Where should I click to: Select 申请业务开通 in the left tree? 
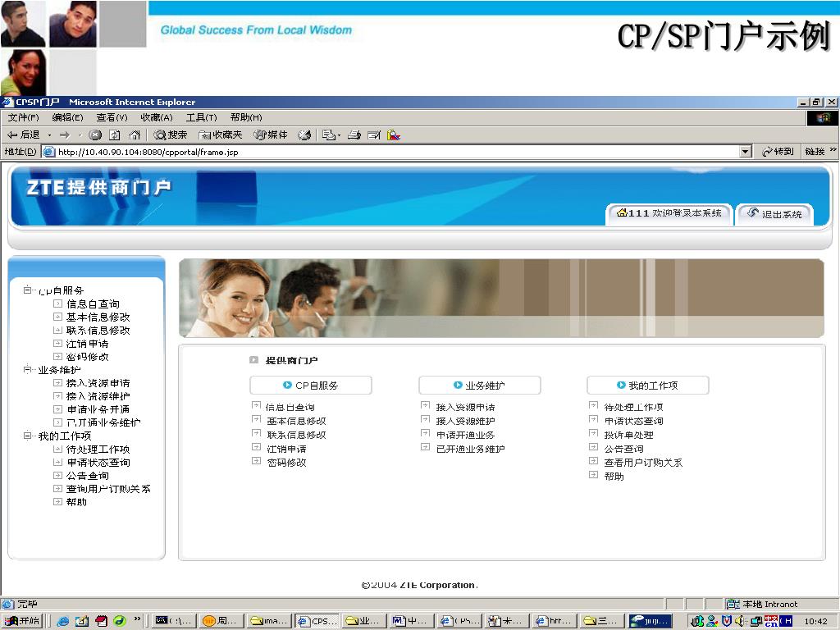pyautogui.click(x=98, y=409)
